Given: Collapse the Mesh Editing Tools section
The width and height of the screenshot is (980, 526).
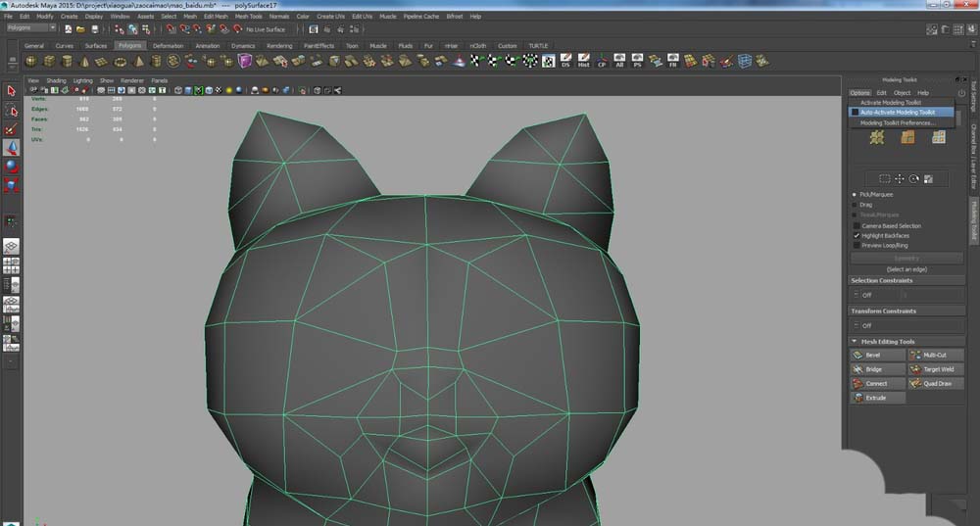Looking at the screenshot, I should tap(855, 342).
